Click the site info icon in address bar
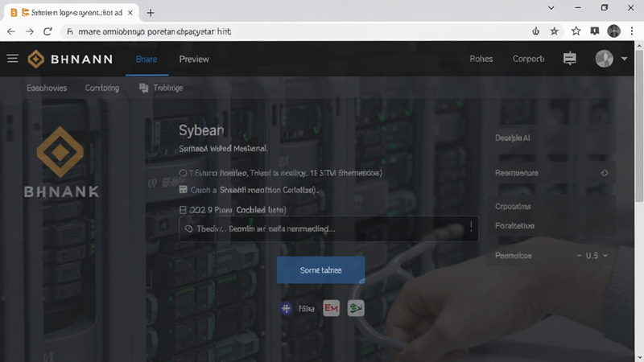644x362 pixels. 70,31
